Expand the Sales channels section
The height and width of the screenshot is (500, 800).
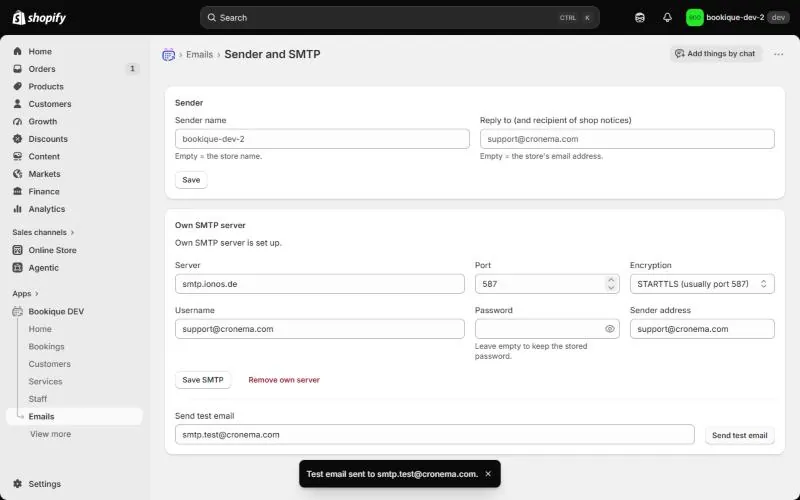point(43,232)
